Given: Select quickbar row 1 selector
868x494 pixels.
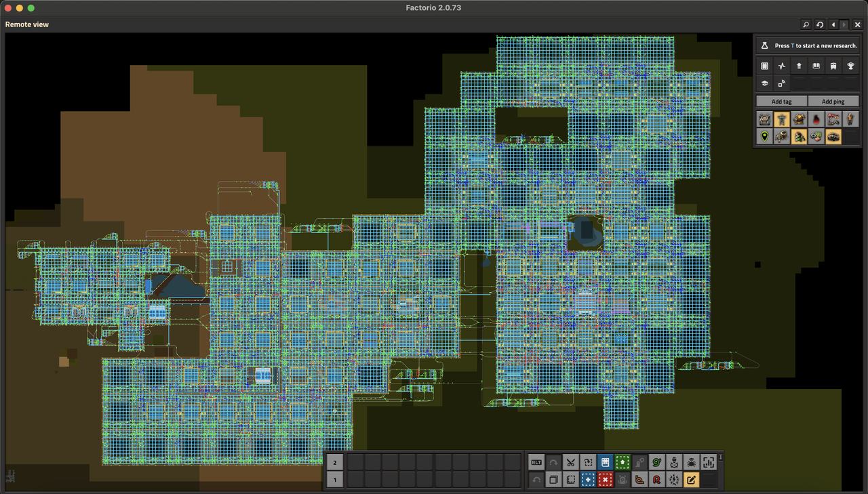Looking at the screenshot, I should point(334,480).
